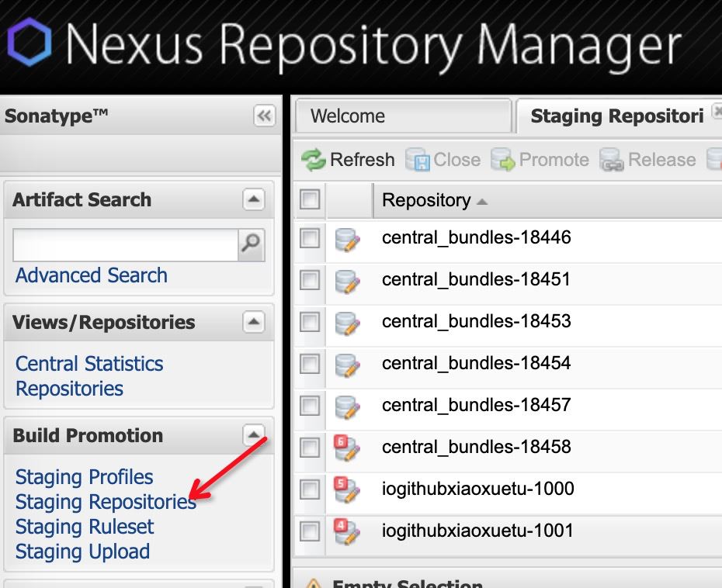Image resolution: width=722 pixels, height=588 pixels.
Task: Click the Release repository icon
Action: pyautogui.click(x=612, y=160)
